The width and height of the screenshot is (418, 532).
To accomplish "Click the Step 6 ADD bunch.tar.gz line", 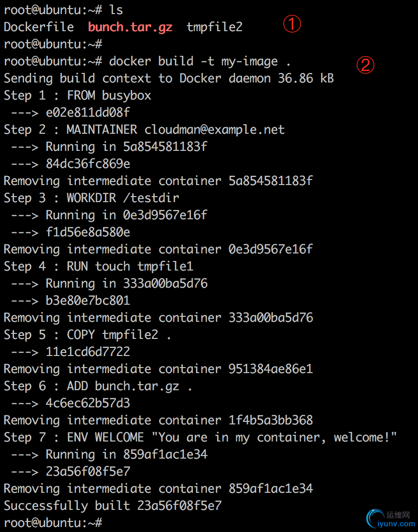I will [x=97, y=386].
